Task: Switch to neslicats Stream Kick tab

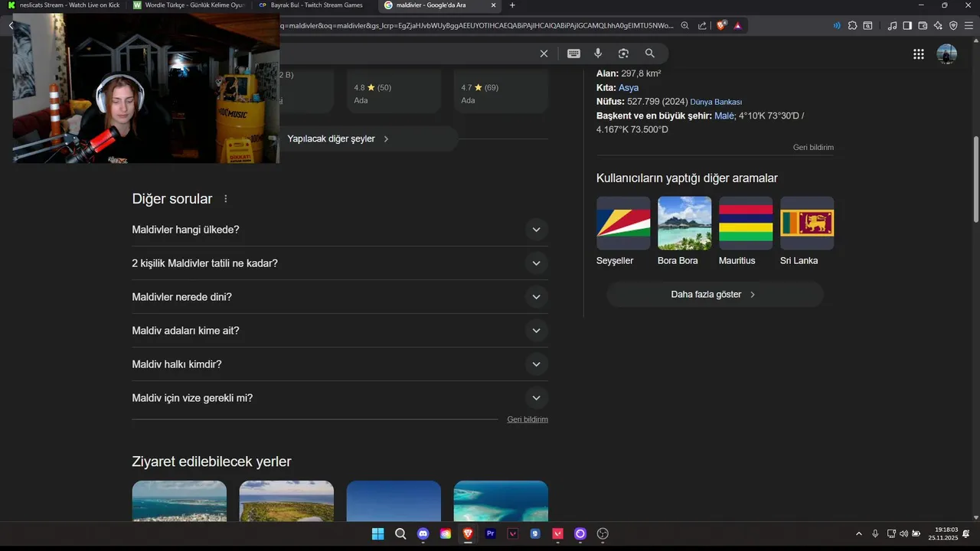Action: pos(64,5)
